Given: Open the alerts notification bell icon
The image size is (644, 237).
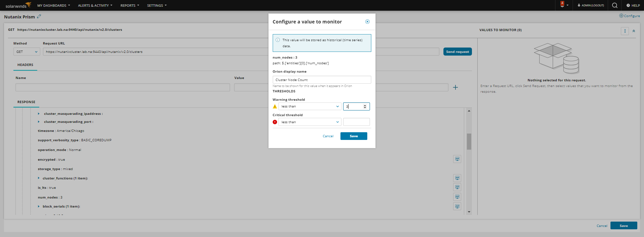Looking at the screenshot, I should tap(562, 5).
